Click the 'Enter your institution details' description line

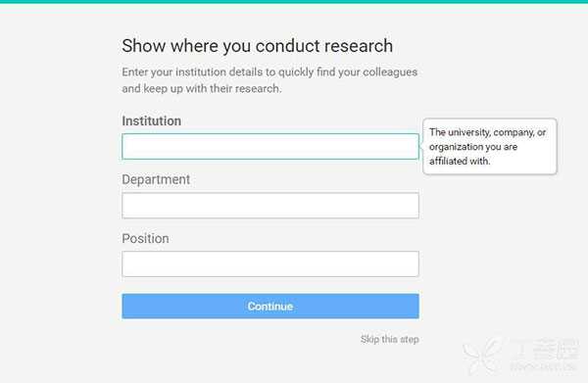pyautogui.click(x=269, y=72)
